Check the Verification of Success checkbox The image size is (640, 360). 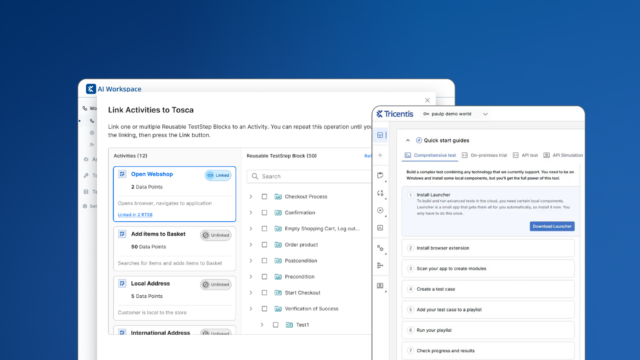(x=264, y=309)
